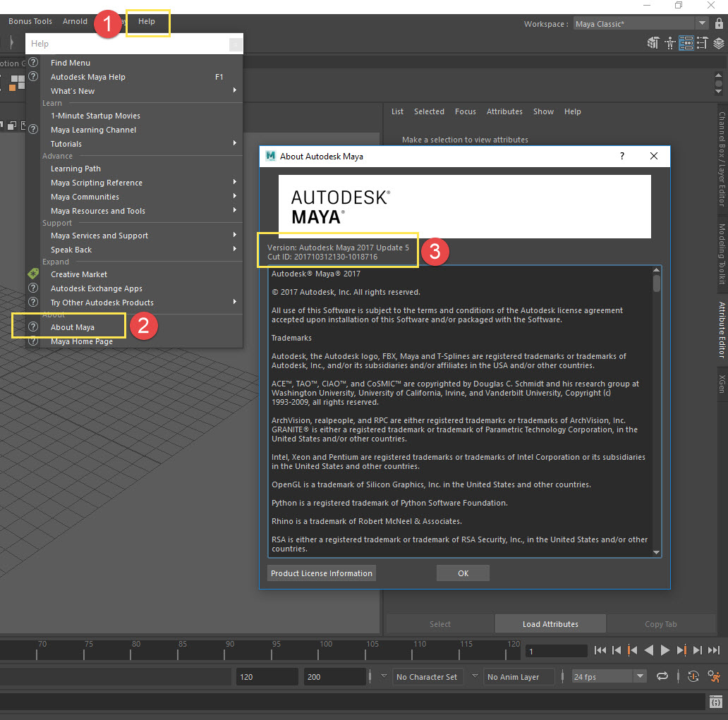
Task: Open Product License Information
Action: (321, 573)
